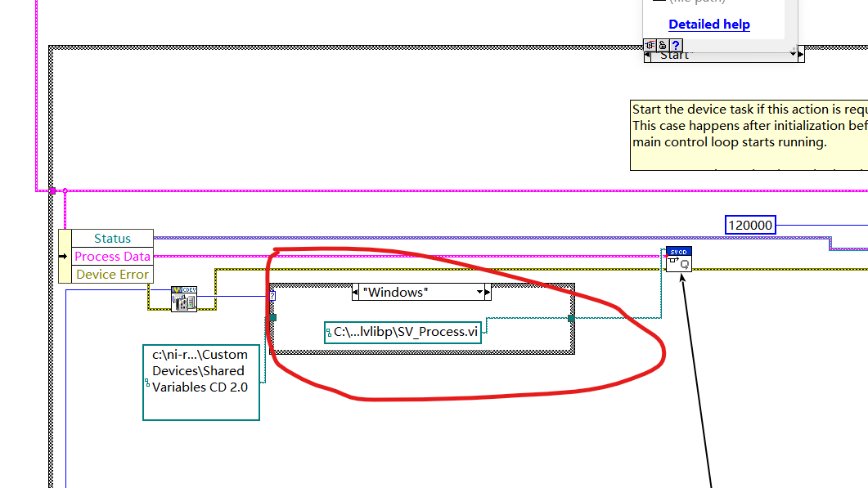The height and width of the screenshot is (488, 868).
Task: Select the Status element in unbundle node
Action: coord(111,238)
